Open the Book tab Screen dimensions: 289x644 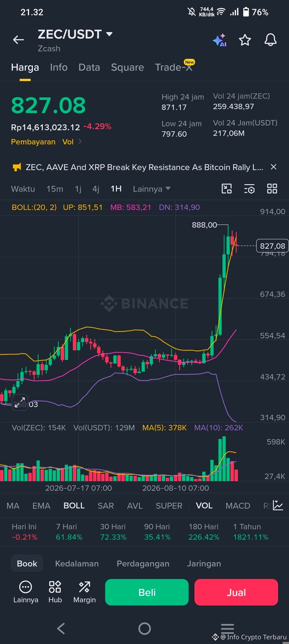coord(27,563)
